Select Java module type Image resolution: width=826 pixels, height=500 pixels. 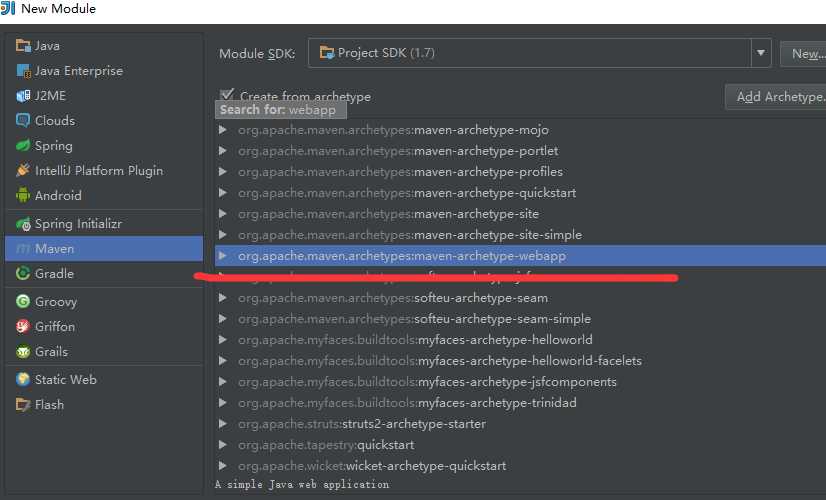[104, 46]
